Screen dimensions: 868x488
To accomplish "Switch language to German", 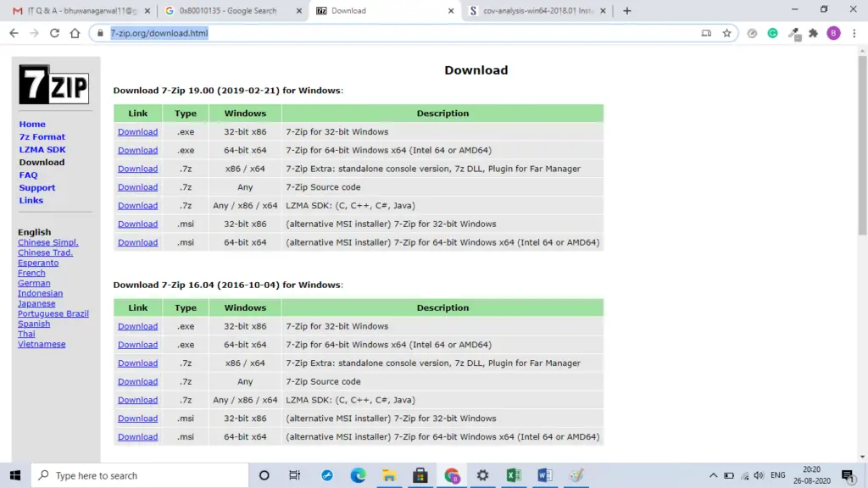I will point(34,283).
